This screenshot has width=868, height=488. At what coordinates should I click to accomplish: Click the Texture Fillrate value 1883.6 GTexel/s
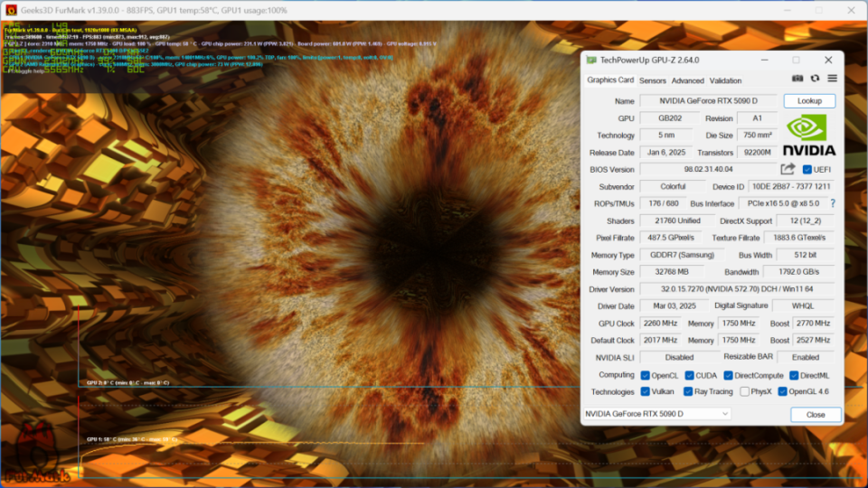(x=799, y=238)
